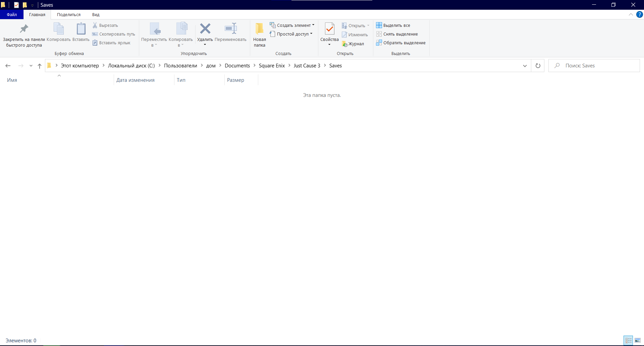The width and height of the screenshot is (644, 346).
Task: Sort by Дата изменения column header
Action: click(144, 80)
